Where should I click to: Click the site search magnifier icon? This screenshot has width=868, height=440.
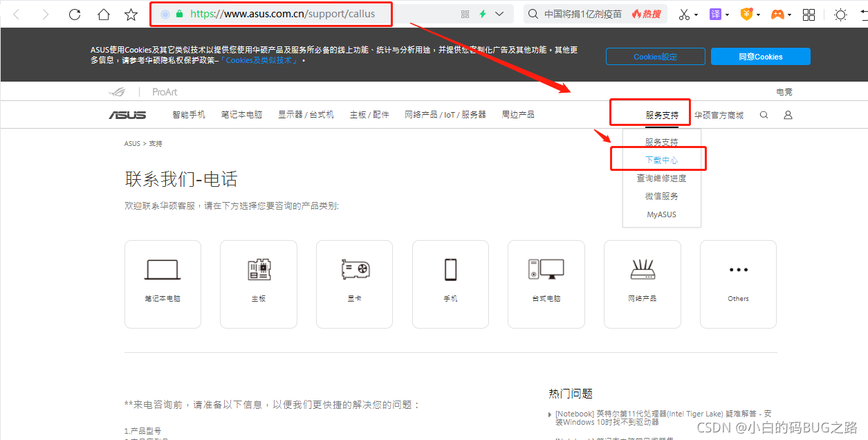(764, 115)
